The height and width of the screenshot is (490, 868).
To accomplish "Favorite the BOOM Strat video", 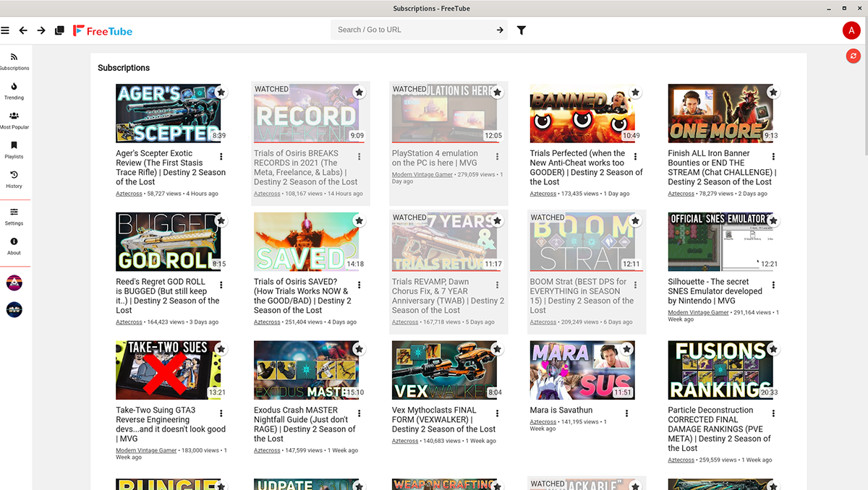I will [x=635, y=220].
